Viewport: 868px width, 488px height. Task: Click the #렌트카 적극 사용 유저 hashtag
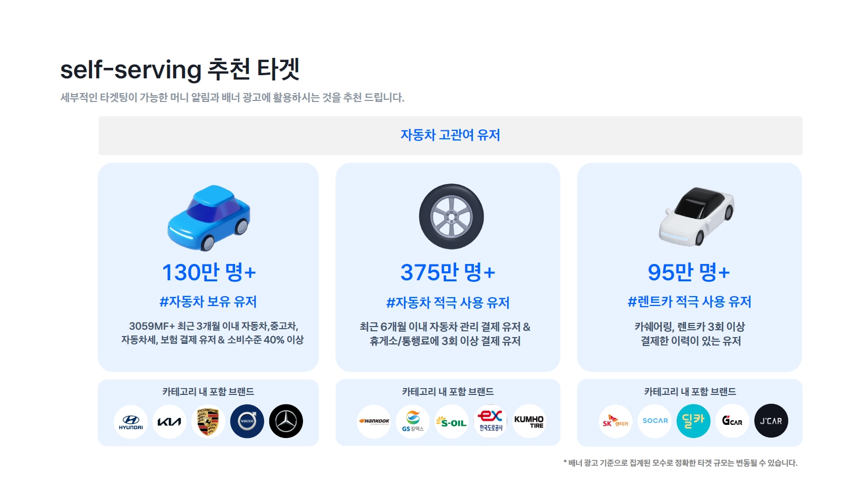(690, 302)
